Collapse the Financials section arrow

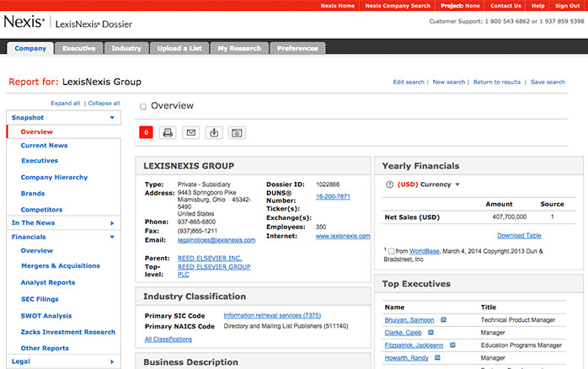pos(112,237)
